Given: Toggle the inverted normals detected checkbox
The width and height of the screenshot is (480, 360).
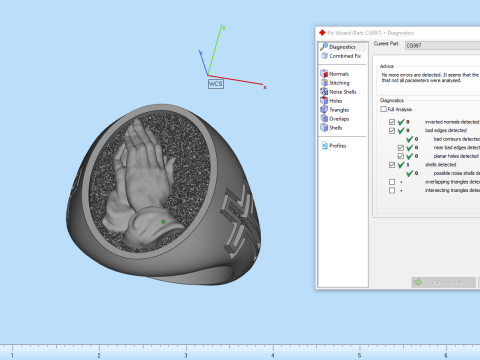Looking at the screenshot, I should pos(392,122).
